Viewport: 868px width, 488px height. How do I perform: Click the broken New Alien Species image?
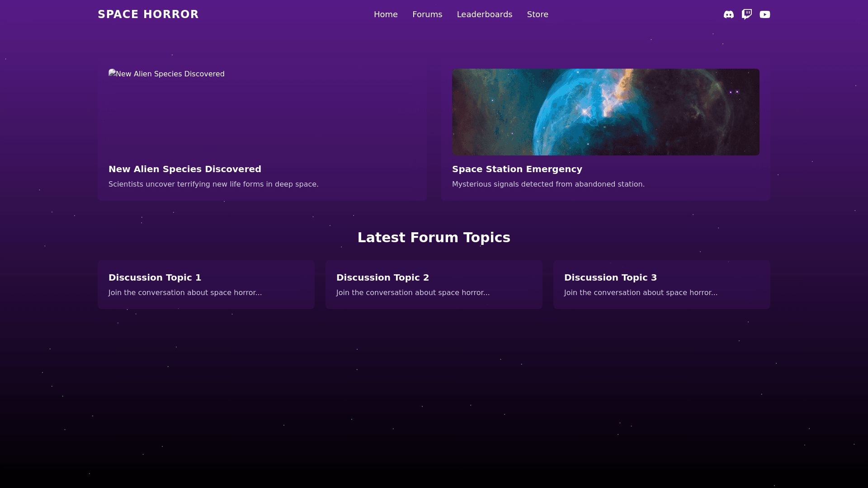(x=166, y=74)
